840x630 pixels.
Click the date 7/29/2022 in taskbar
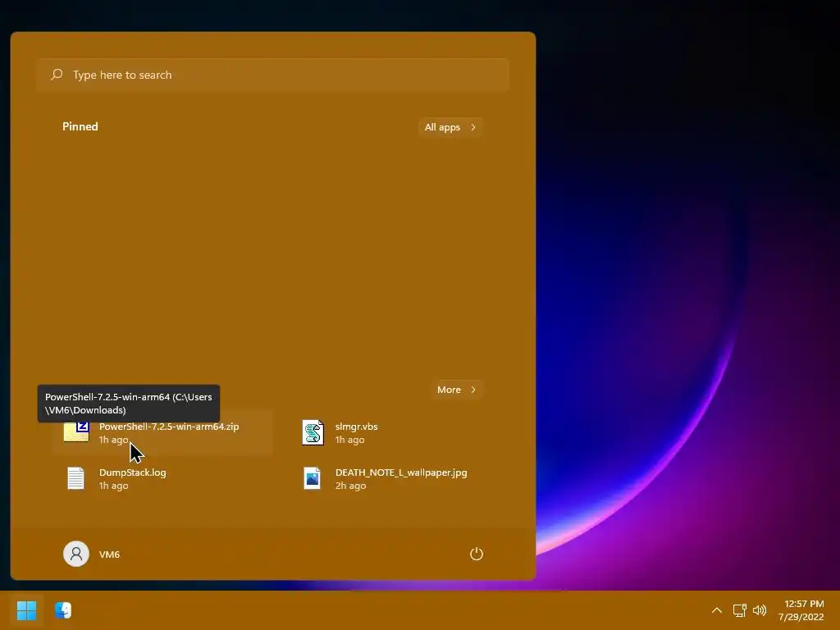click(x=801, y=617)
